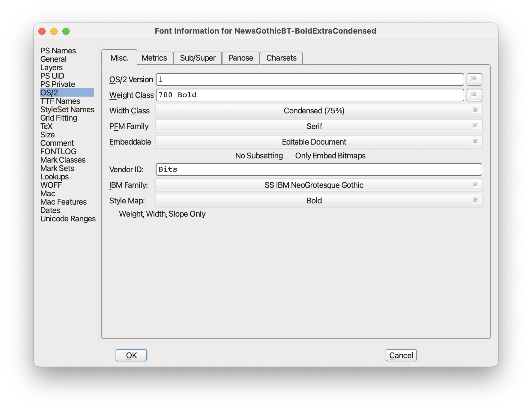This screenshot has width=532, height=411.
Task: Select Mark Classes in the sidebar
Action: pyautogui.click(x=63, y=160)
